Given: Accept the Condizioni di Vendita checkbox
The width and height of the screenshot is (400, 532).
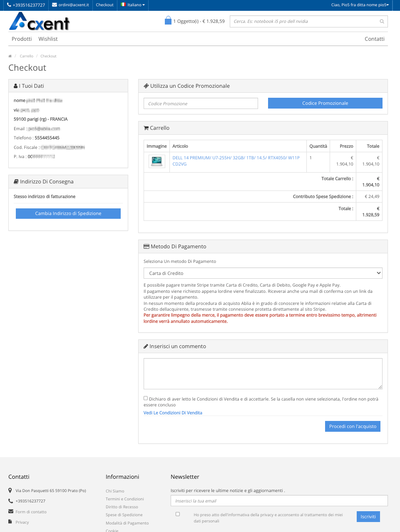Looking at the screenshot, I should point(146,398).
